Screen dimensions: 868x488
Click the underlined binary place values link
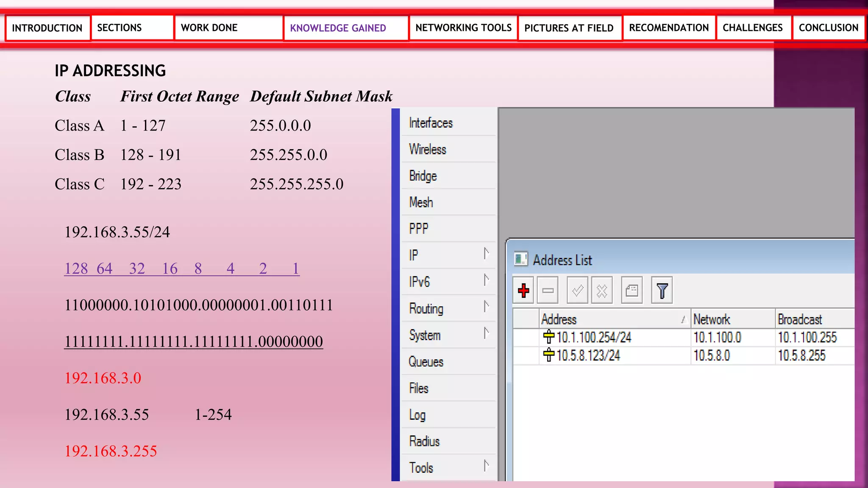181,269
